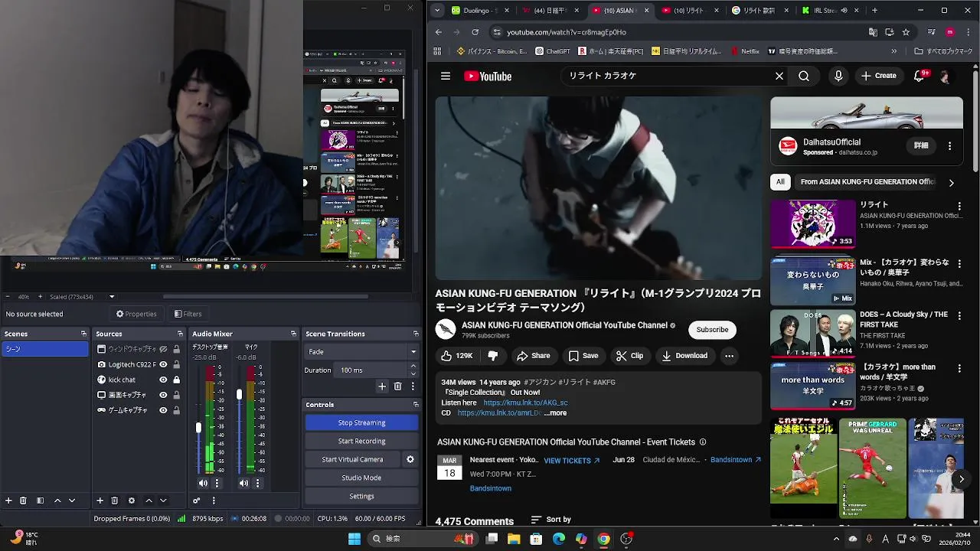Open the VIEW TICKETS link
This screenshot has width=980, height=551.
pos(571,461)
